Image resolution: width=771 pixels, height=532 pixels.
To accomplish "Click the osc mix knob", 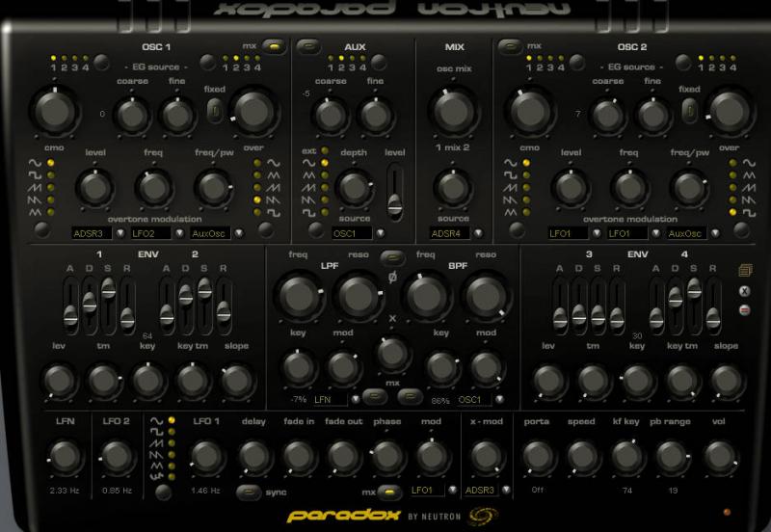I will tap(453, 112).
